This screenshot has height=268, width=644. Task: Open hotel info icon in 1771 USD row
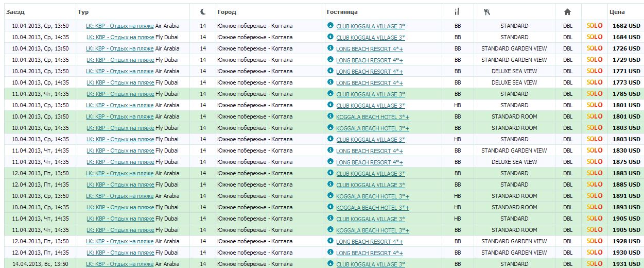point(330,71)
